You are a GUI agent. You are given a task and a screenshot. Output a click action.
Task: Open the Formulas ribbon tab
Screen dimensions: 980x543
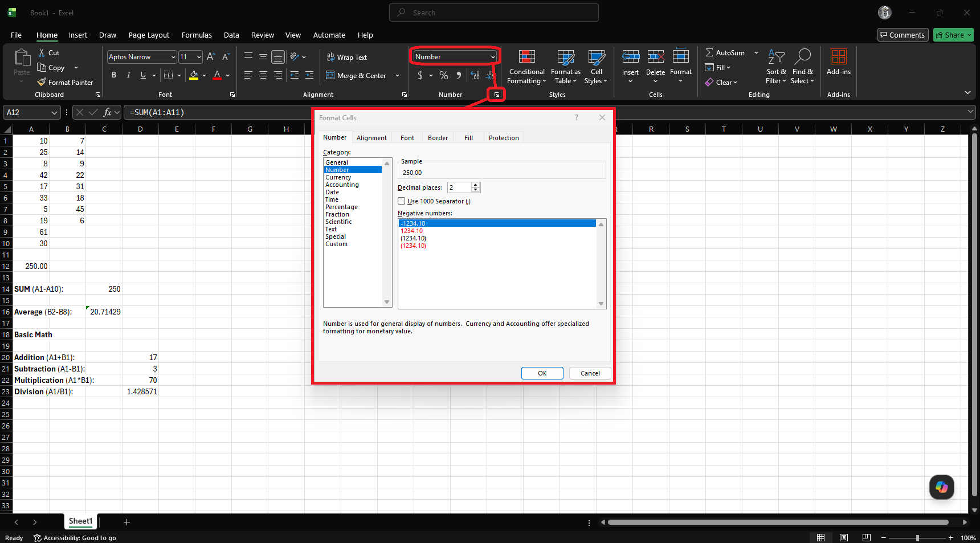pos(197,35)
